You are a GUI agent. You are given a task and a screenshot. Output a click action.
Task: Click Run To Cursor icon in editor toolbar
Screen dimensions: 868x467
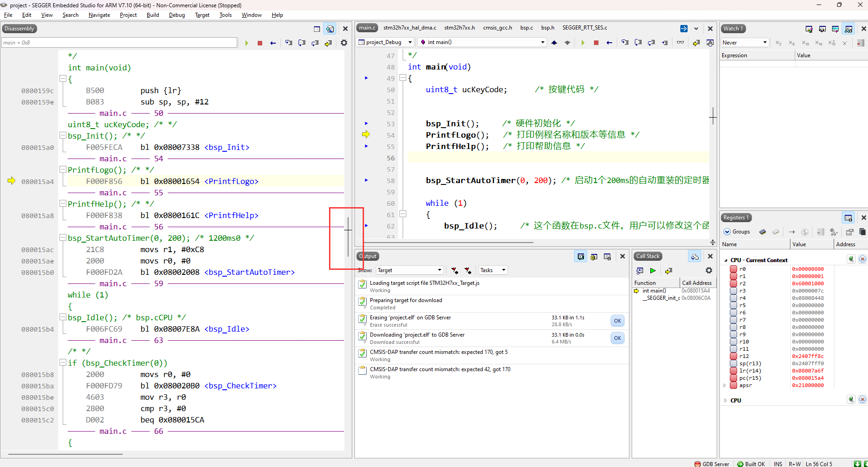(x=664, y=42)
